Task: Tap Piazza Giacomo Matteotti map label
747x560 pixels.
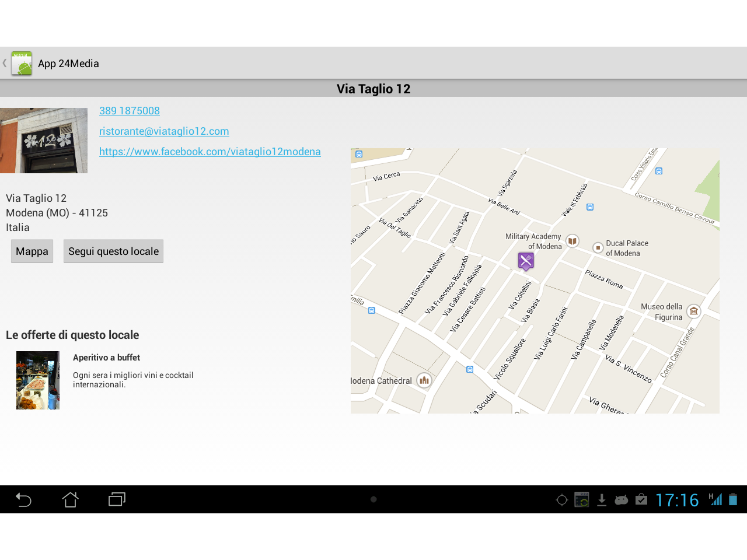Action: pyautogui.click(x=422, y=283)
